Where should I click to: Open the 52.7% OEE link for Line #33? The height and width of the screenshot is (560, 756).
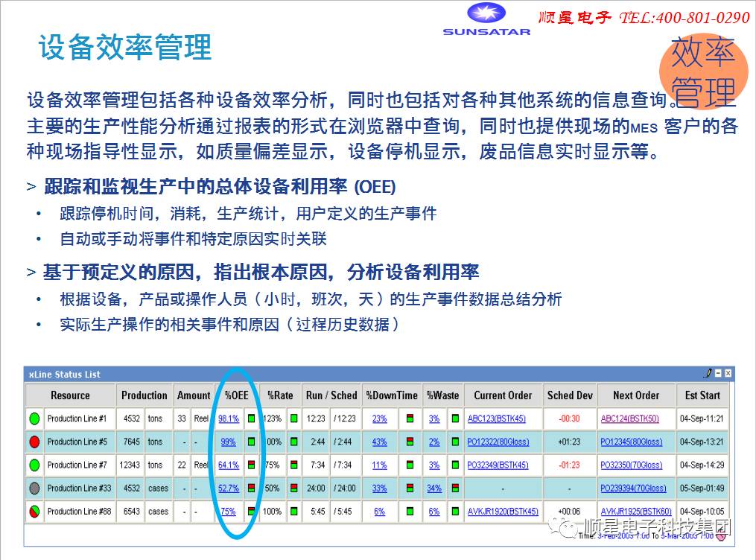point(229,489)
